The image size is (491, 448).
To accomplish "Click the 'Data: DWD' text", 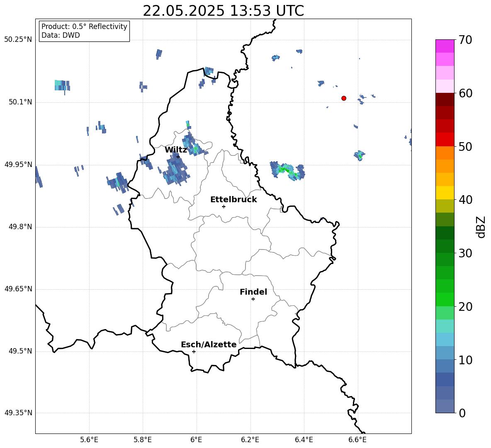I will 61,35.
